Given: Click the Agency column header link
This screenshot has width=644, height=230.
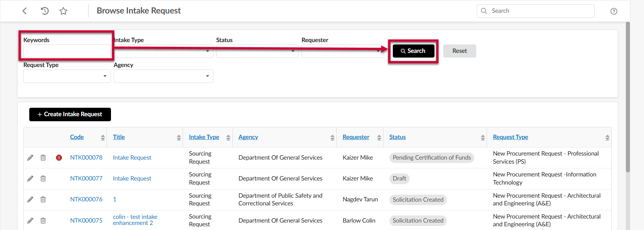Looking at the screenshot, I should click(248, 137).
